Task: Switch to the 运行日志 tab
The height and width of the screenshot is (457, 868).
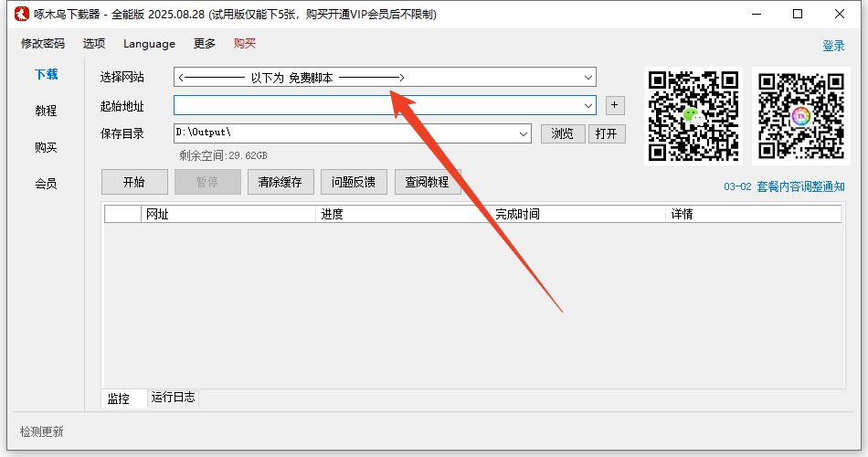Action: coord(174,398)
